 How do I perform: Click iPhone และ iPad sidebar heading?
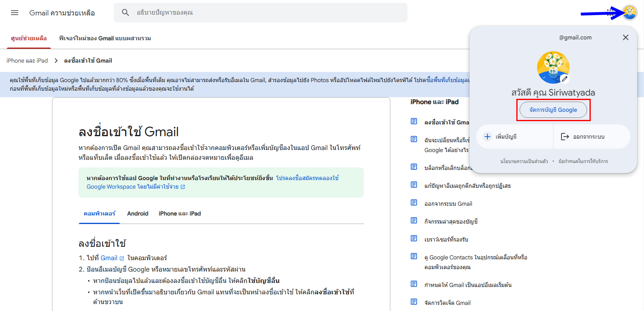pos(435,102)
